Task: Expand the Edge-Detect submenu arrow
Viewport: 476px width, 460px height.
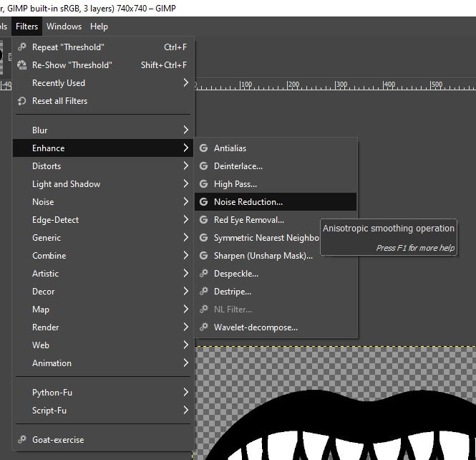Action: click(186, 220)
